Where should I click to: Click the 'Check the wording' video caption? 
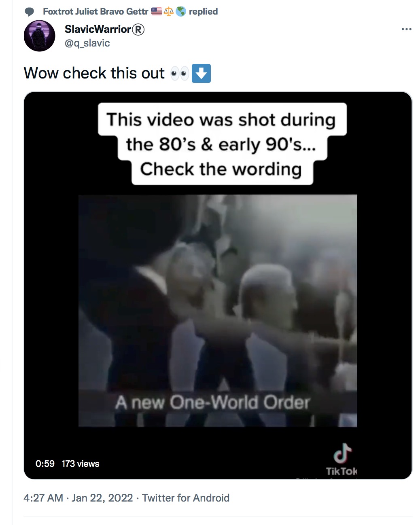[221, 169]
